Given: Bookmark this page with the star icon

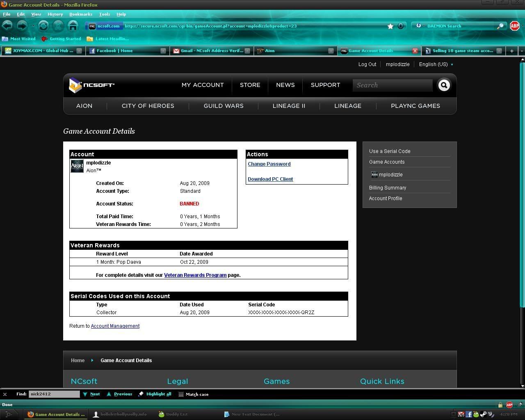Looking at the screenshot, I should pyautogui.click(x=390, y=26).
